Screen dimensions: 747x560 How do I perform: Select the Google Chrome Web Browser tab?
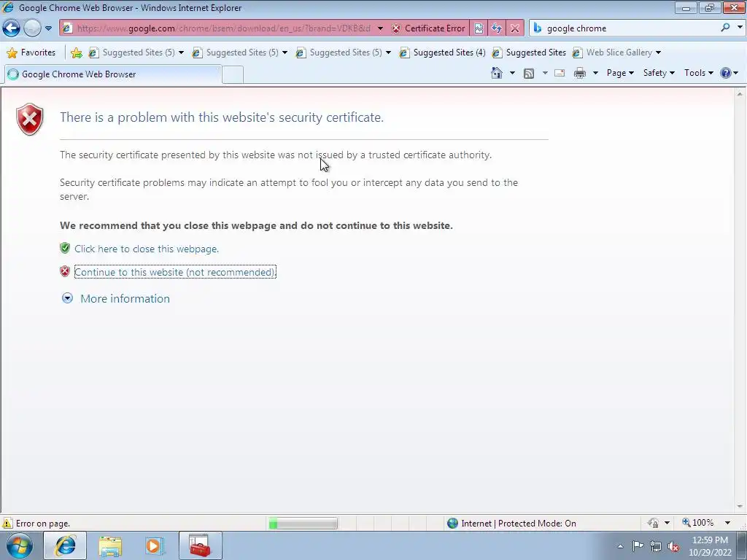(113, 74)
